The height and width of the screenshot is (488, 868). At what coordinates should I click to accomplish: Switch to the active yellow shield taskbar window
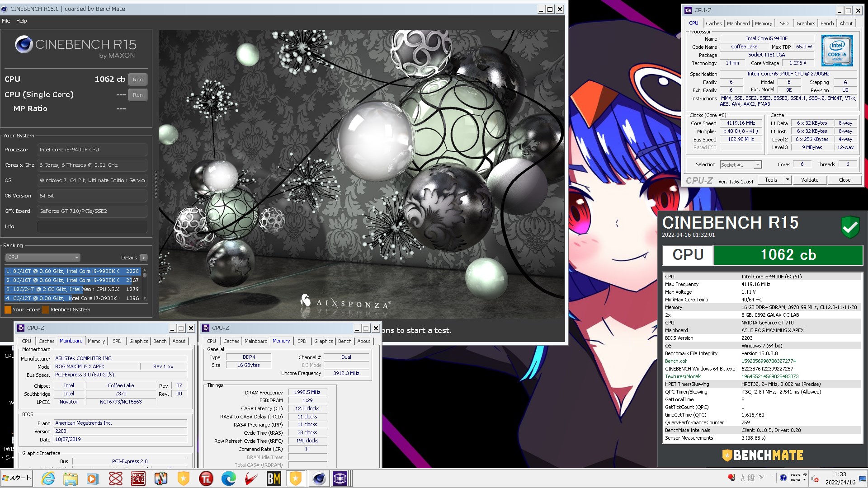click(296, 479)
